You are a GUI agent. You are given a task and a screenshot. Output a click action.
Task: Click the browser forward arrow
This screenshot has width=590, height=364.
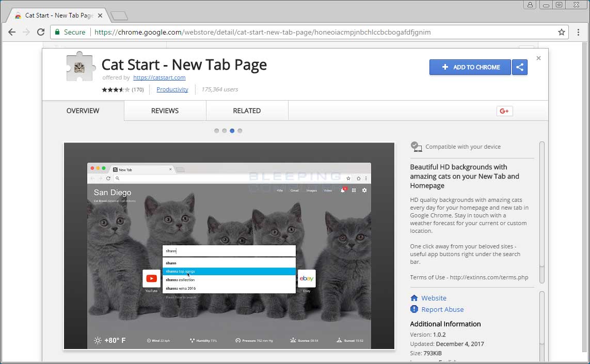point(26,32)
